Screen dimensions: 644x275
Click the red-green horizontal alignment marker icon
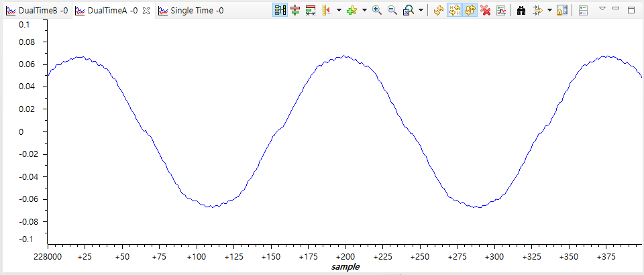click(295, 11)
